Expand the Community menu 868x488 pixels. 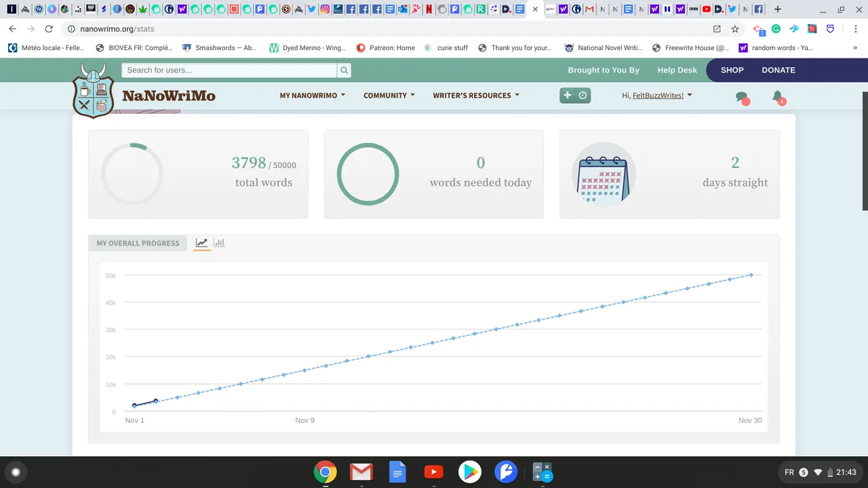tap(389, 96)
